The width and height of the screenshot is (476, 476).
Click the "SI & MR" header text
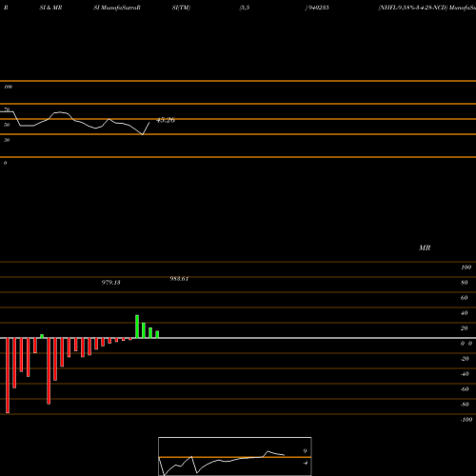click(50, 8)
